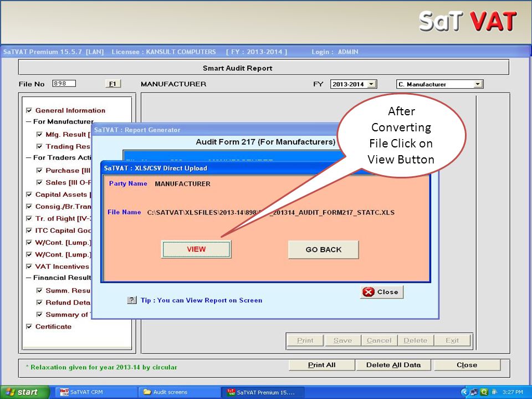
Task: Click the disabled Print button
Action: pyautogui.click(x=305, y=340)
